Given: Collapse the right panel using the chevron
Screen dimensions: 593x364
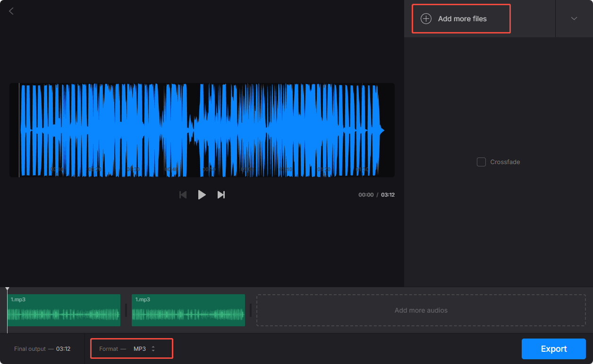Looking at the screenshot, I should click(x=574, y=18).
